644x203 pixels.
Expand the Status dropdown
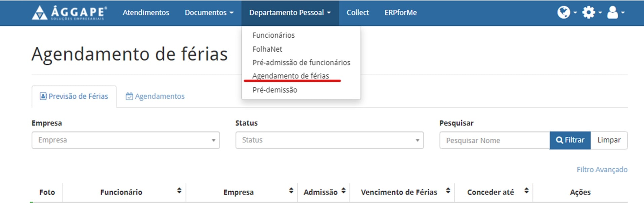pyautogui.click(x=329, y=140)
